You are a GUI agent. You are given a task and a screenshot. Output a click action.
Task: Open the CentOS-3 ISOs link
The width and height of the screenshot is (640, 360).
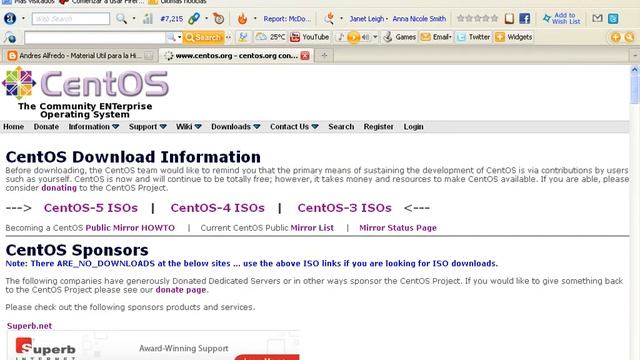[344, 208]
